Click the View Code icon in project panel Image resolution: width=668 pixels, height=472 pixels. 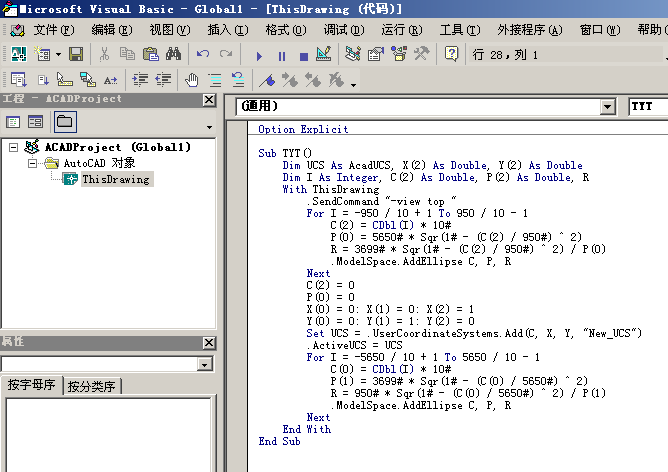13,122
